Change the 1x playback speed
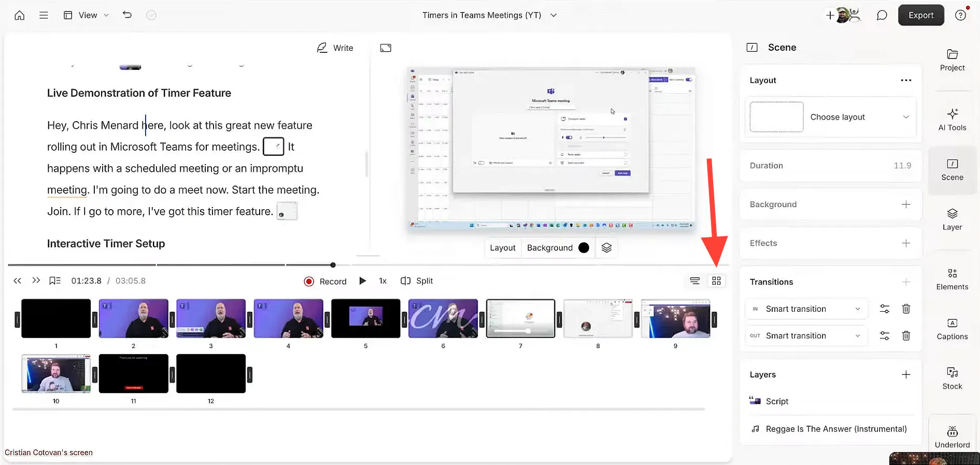980x465 pixels. 382,281
